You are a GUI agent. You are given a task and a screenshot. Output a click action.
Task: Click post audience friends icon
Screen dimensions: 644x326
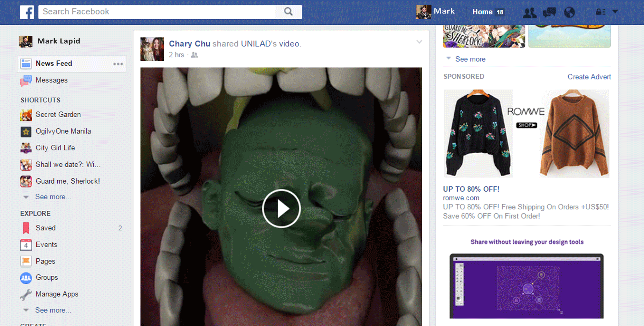[194, 55]
